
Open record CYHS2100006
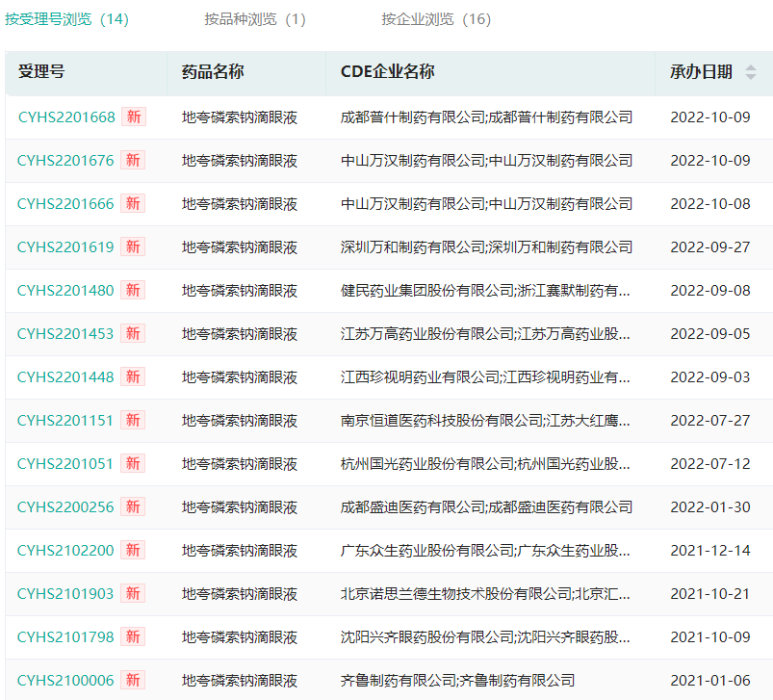(x=65, y=682)
